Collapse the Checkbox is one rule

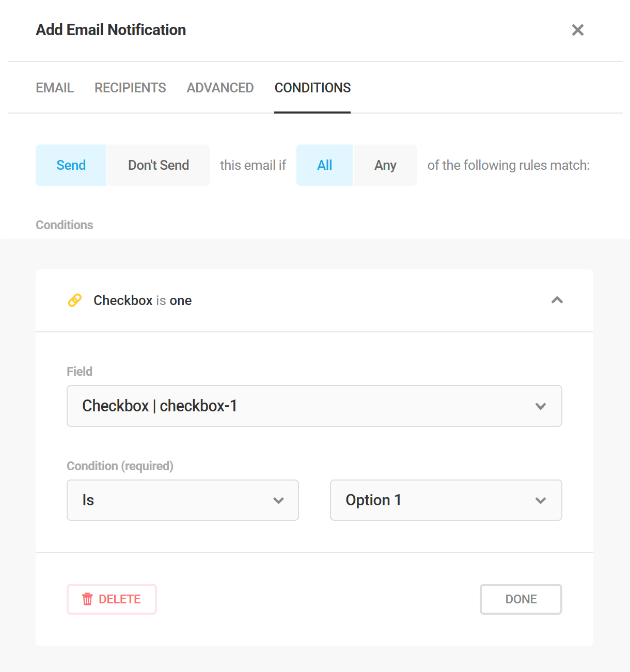[x=557, y=300]
